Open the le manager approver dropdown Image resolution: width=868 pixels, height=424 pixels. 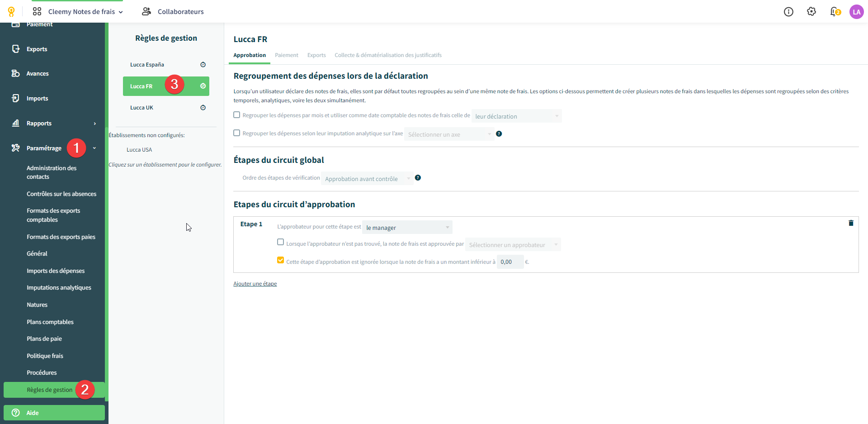point(407,228)
